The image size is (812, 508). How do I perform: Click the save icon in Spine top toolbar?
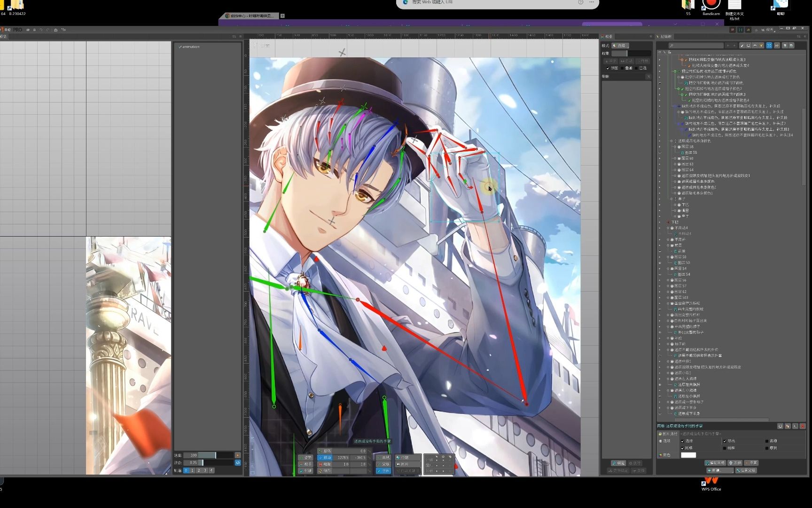[34, 30]
